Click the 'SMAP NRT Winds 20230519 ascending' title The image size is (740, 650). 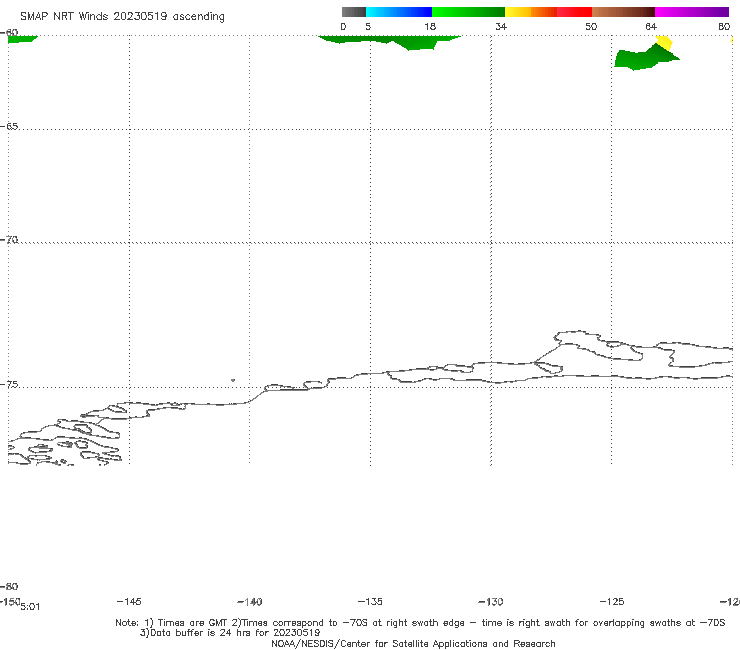tap(122, 17)
